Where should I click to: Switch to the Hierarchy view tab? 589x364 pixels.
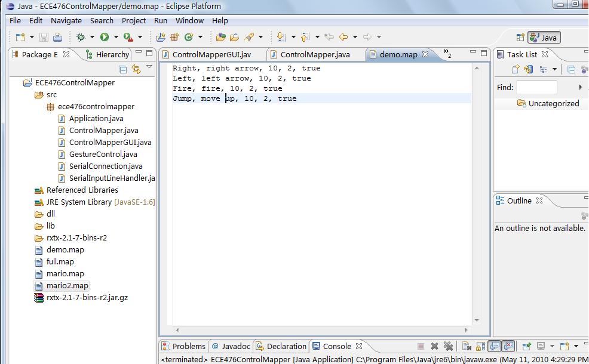108,54
